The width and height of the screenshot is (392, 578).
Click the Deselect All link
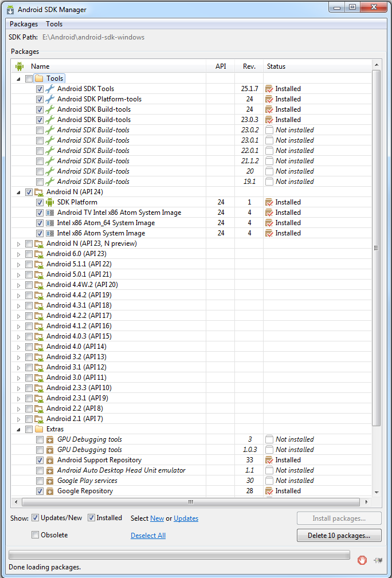tap(148, 535)
